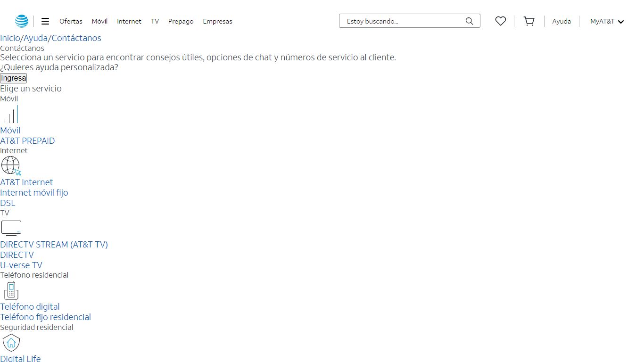644x362 pixels.
Task: Select the DSL link
Action: (8, 203)
